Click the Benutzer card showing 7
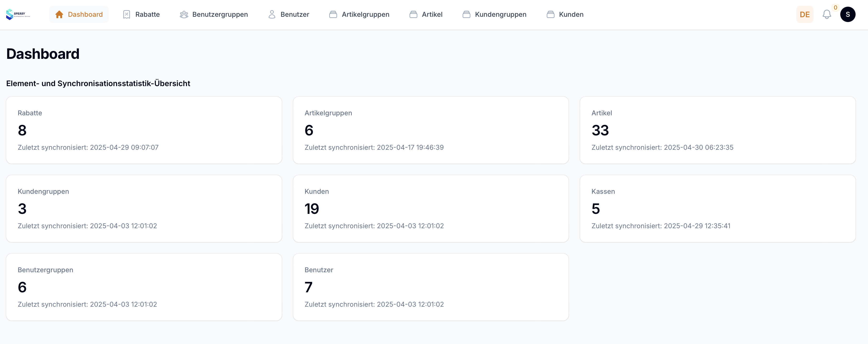Viewport: 868px width, 344px height. [x=431, y=287]
